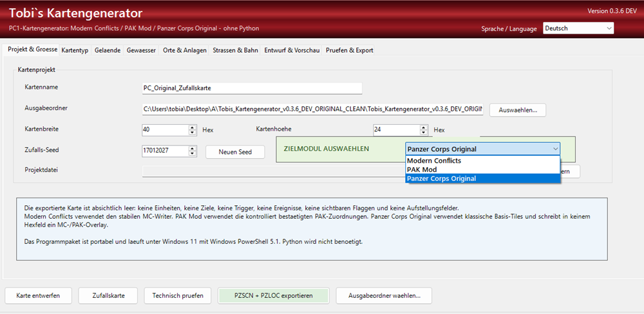Click the Tobi`s Kartengenerator title
644x314 pixels.
click(x=76, y=13)
